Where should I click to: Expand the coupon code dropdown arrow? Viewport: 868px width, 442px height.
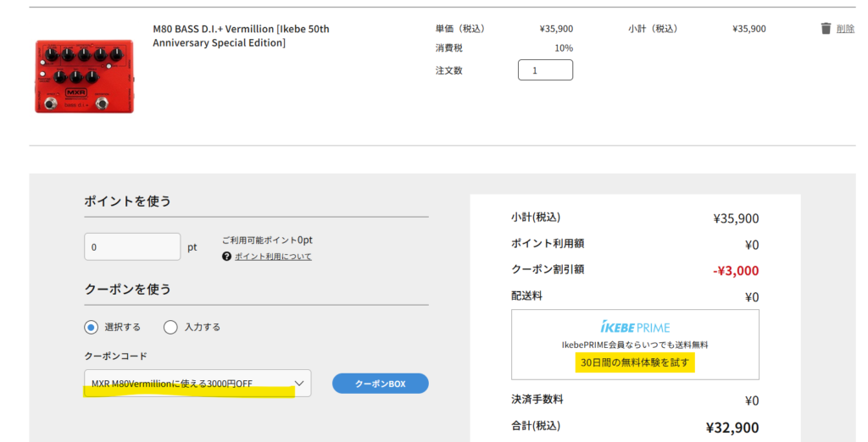299,384
